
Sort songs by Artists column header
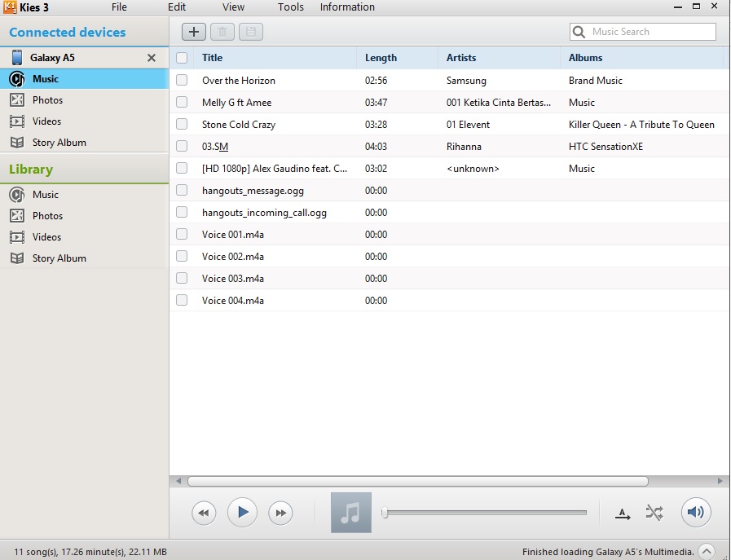461,58
